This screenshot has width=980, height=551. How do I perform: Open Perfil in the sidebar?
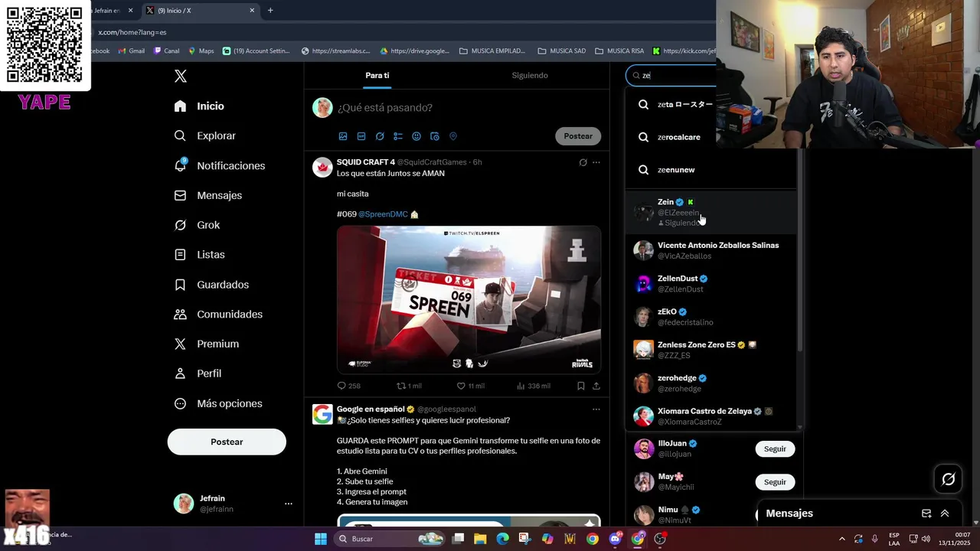click(x=198, y=373)
